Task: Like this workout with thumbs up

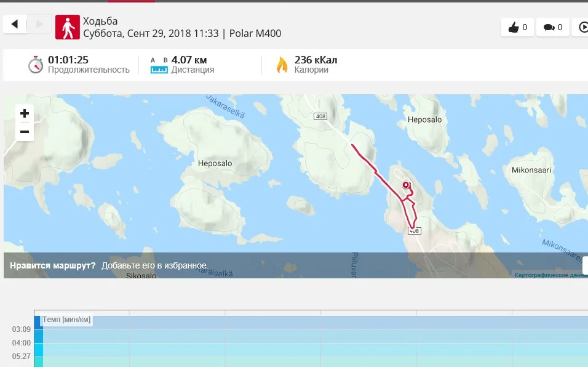Action: pos(517,27)
